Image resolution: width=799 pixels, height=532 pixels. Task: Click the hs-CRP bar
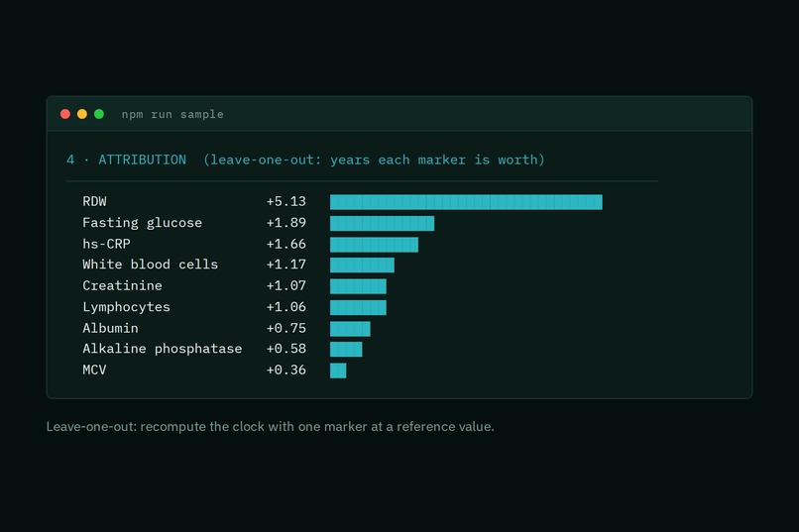[x=374, y=245]
